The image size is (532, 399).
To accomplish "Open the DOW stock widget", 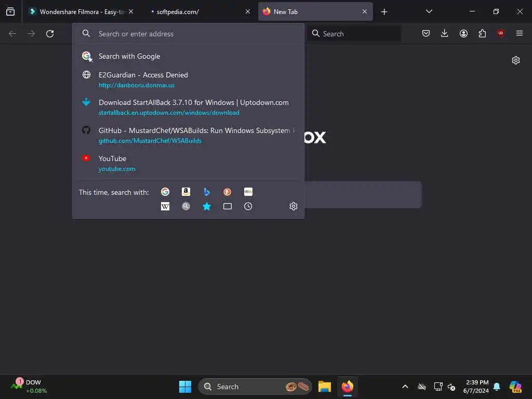I will (x=29, y=387).
